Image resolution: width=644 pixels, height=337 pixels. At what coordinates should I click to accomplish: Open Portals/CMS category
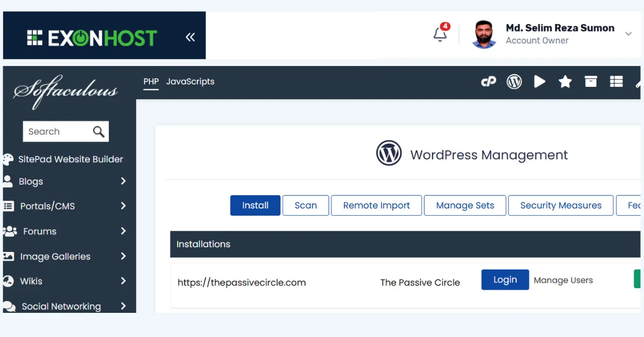(47, 206)
